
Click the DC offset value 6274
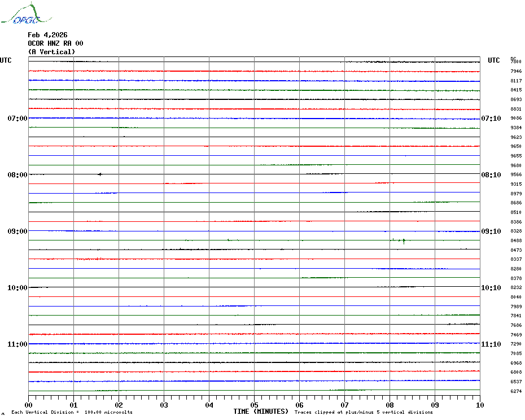[516, 391]
